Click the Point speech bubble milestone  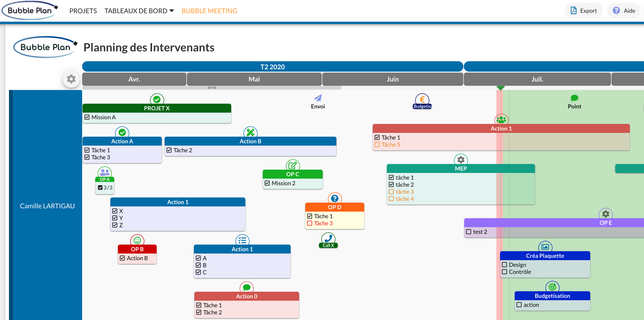[574, 98]
